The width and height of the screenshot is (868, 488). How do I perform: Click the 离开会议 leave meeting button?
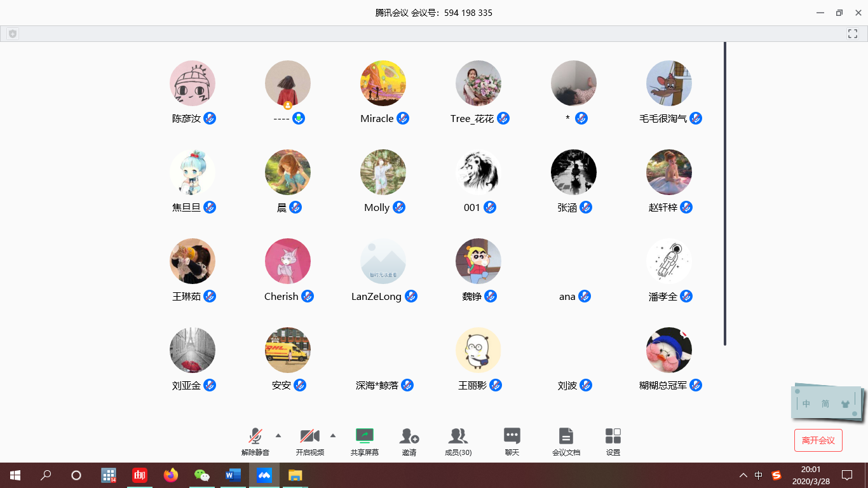818,440
